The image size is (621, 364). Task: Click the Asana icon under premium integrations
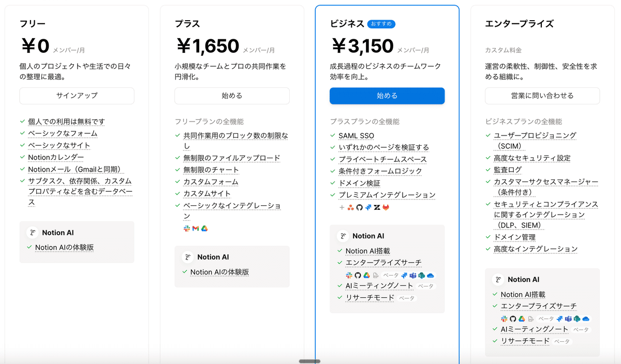pos(350,207)
